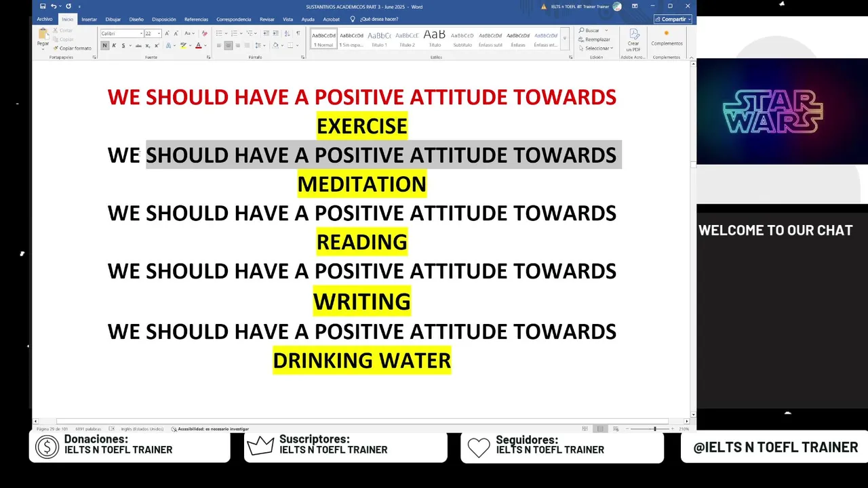
Task: Apply the Título 1 style
Action: pyautogui.click(x=379, y=39)
